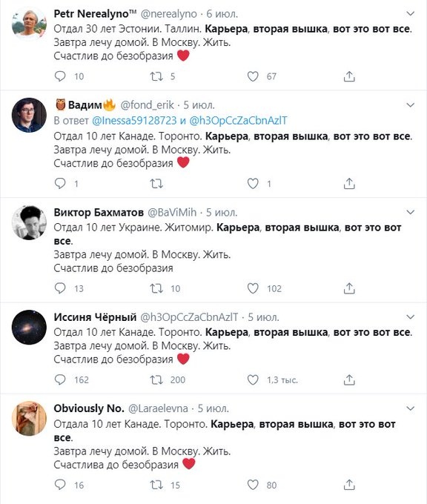The height and width of the screenshot is (504, 427).
Task: Open Иссиня Чёрный's galaxy avatar
Action: pos(29,327)
